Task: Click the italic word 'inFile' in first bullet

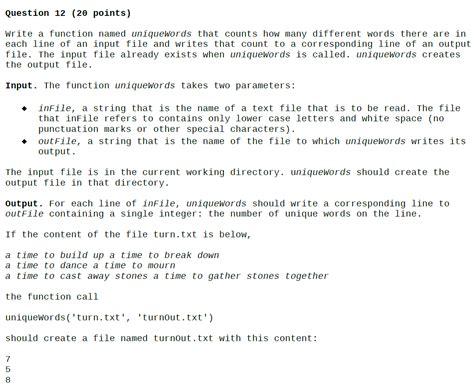Action: point(57,108)
